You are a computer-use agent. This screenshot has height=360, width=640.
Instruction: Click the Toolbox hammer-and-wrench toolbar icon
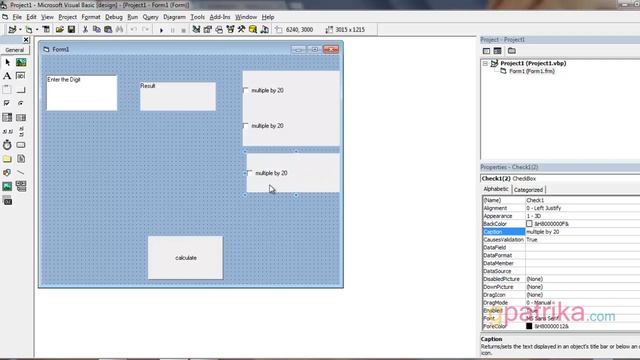241,29
